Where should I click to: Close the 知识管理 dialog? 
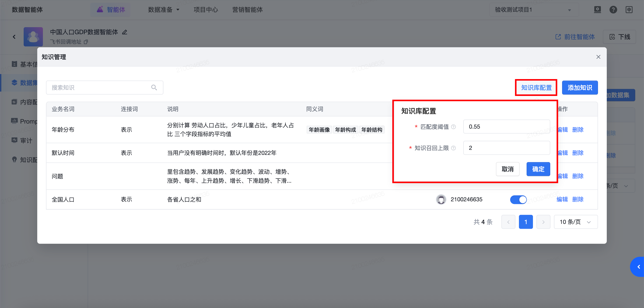click(x=598, y=57)
